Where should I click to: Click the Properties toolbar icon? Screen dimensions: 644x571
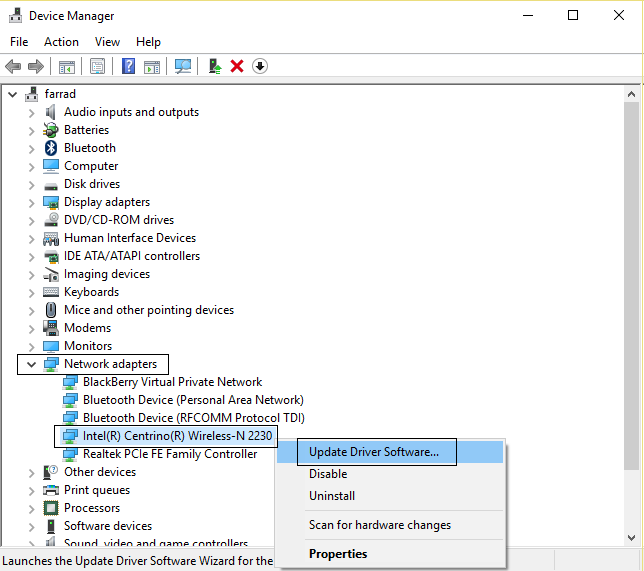[x=97, y=66]
